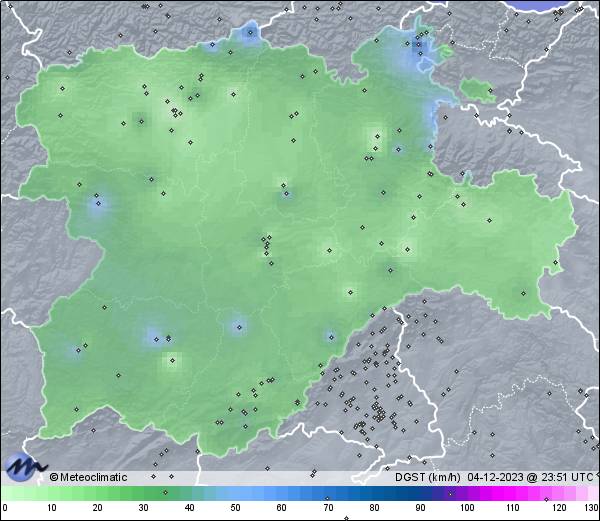
Task: Click the scale value 120
Action: (x=559, y=508)
